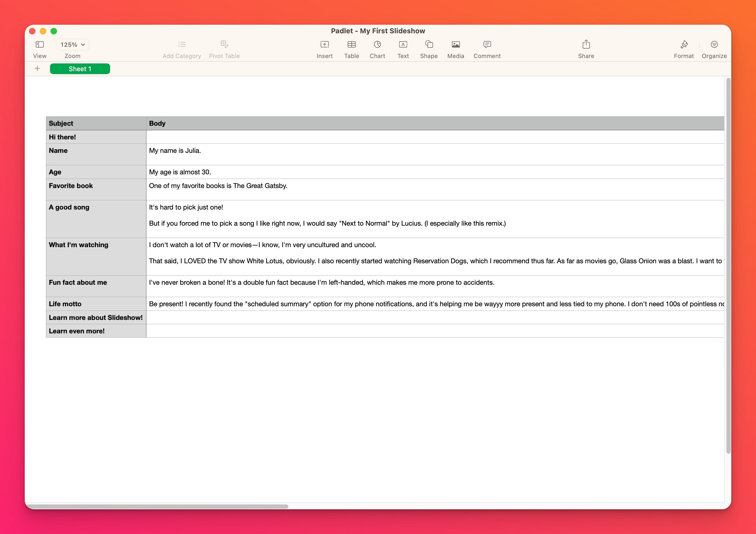This screenshot has height=534, width=756.
Task: Toggle the sidebar panel view
Action: pos(39,45)
